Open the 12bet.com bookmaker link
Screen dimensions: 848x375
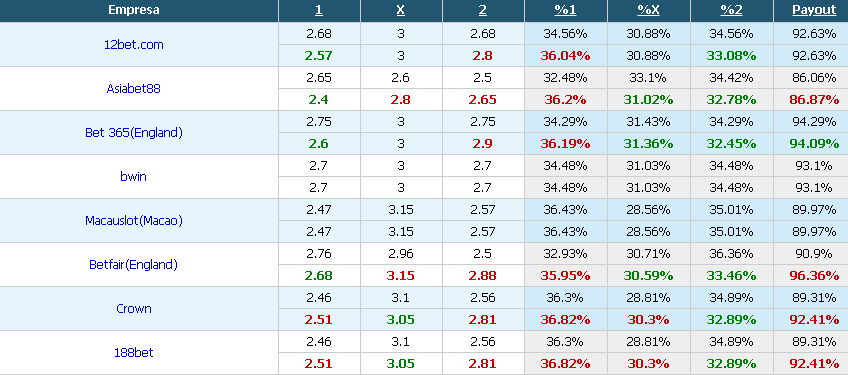coord(134,45)
